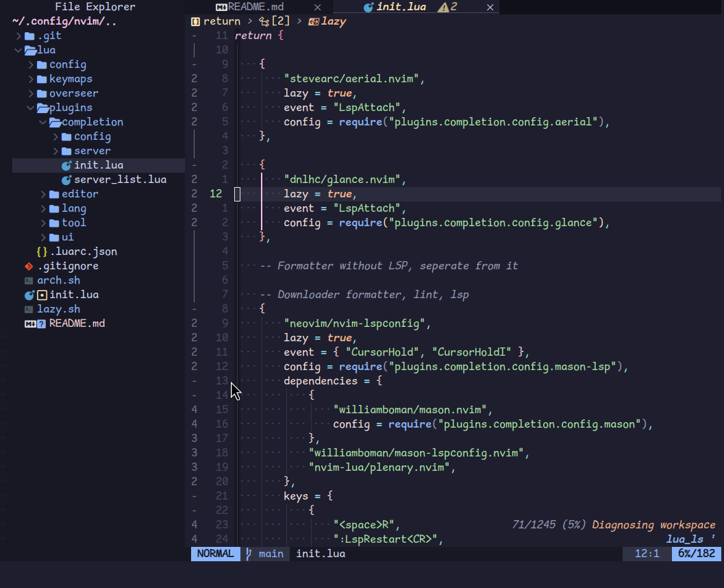Viewport: 724px width, 588px height.
Task: Click the warning diagnostics icon in init.lua tab
Action: pyautogui.click(x=443, y=7)
